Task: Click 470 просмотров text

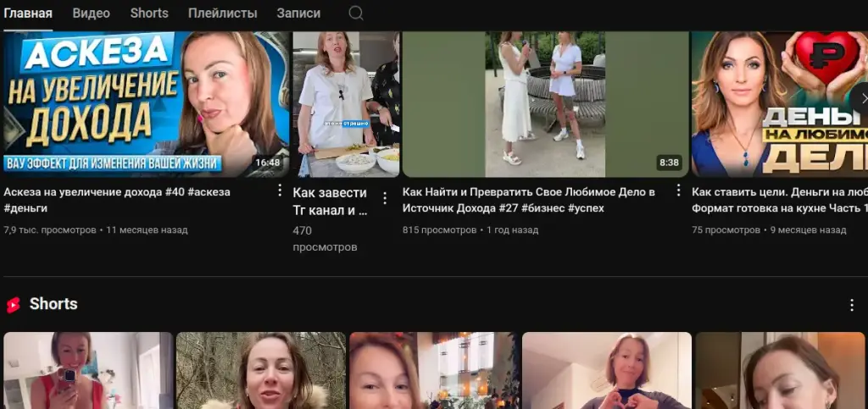Action: coord(325,239)
